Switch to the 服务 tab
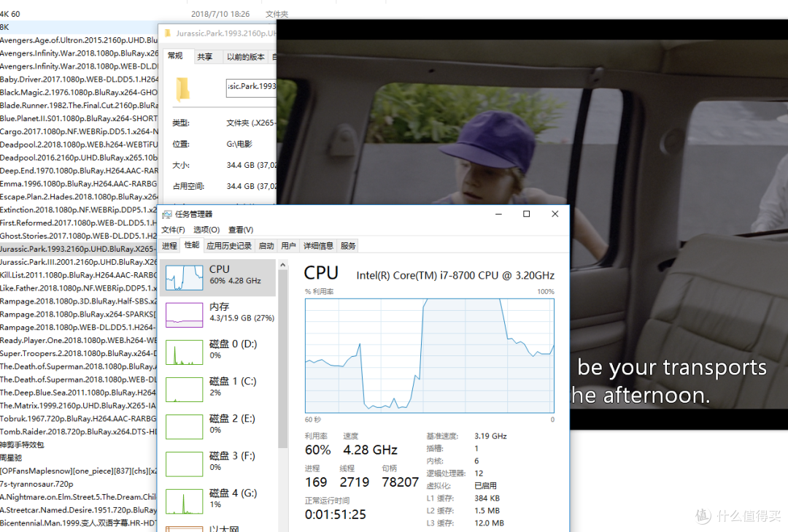This screenshot has width=788, height=532. 348,246
